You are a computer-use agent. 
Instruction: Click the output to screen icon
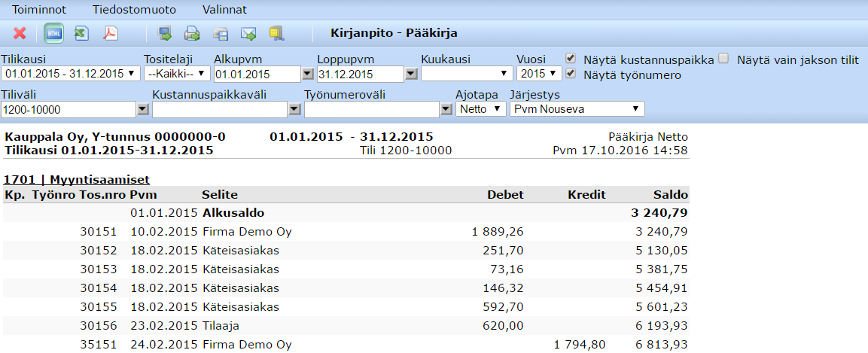coord(165,33)
